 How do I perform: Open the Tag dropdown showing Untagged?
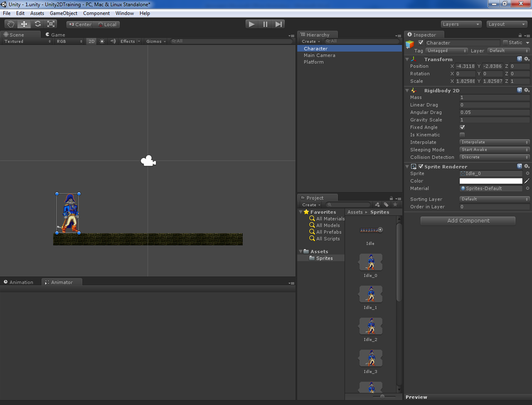click(x=447, y=51)
